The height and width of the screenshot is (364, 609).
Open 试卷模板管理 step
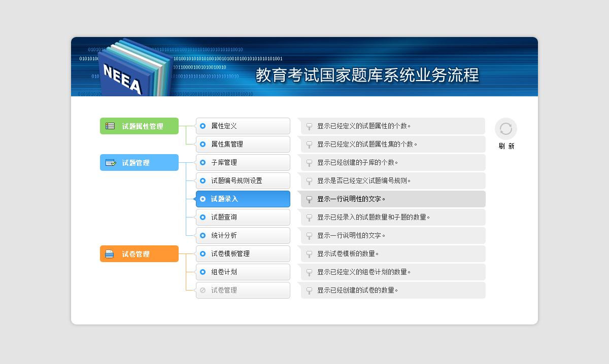(x=243, y=254)
